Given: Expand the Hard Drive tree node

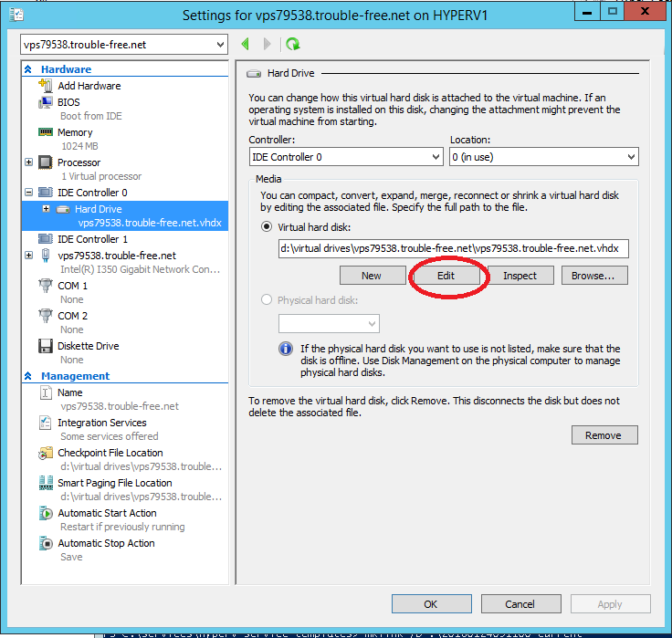Looking at the screenshot, I should click(x=47, y=209).
